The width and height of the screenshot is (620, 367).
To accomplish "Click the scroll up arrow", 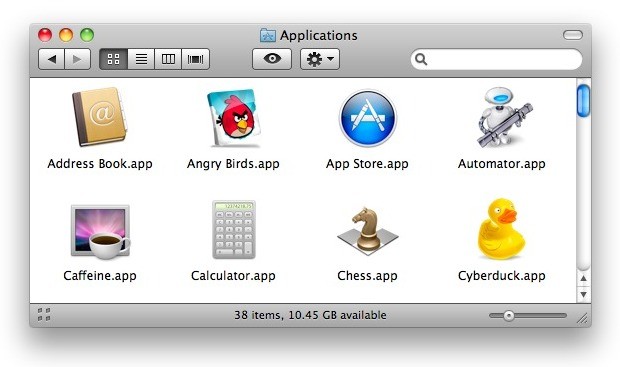I will [x=584, y=278].
